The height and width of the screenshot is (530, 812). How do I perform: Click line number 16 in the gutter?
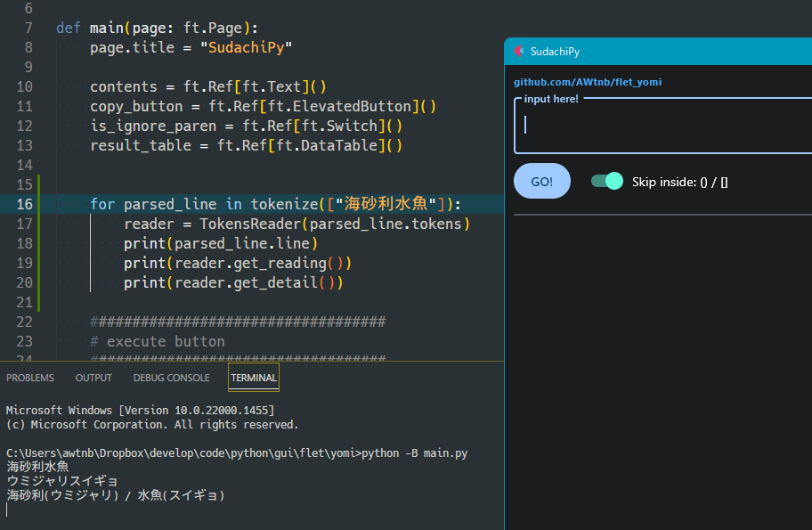24,204
